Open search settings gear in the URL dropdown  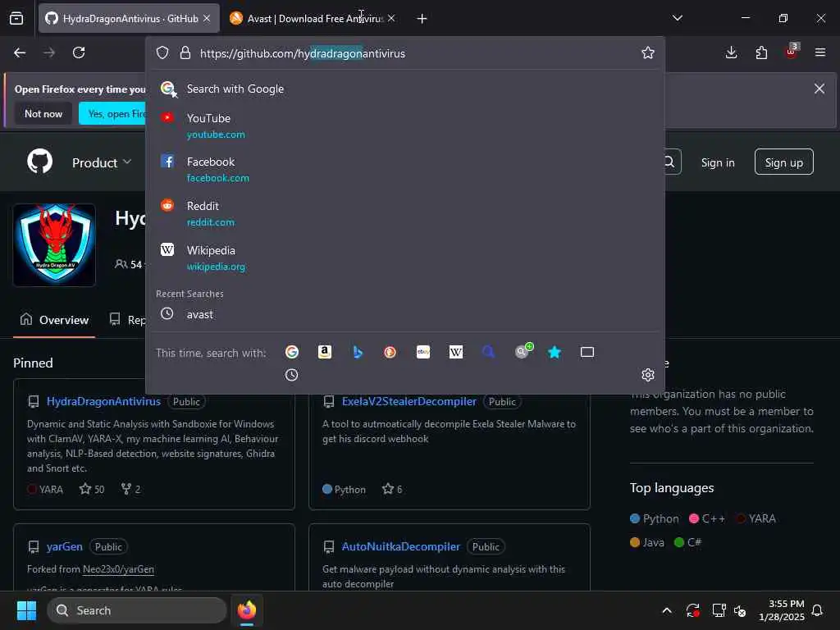click(x=648, y=374)
